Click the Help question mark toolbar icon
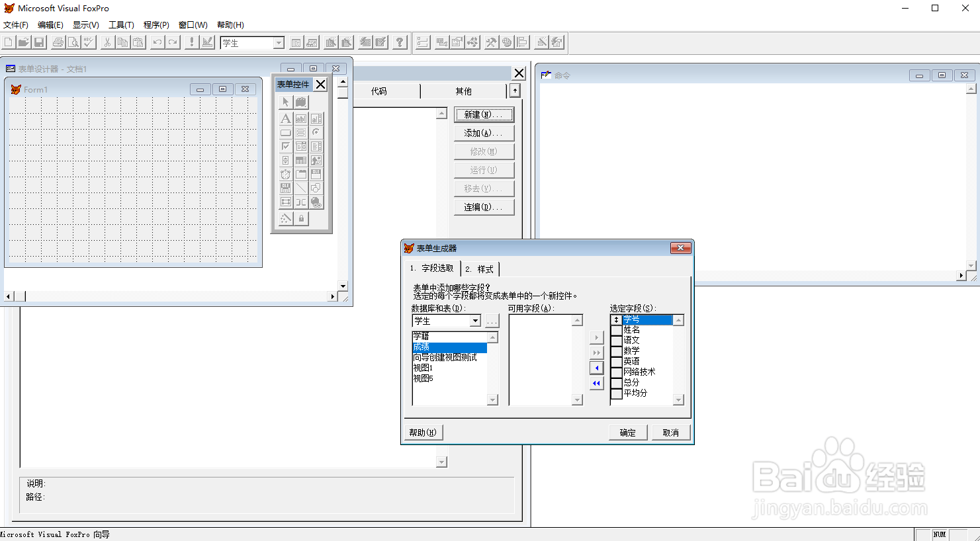The width and height of the screenshot is (980, 541). [400, 42]
